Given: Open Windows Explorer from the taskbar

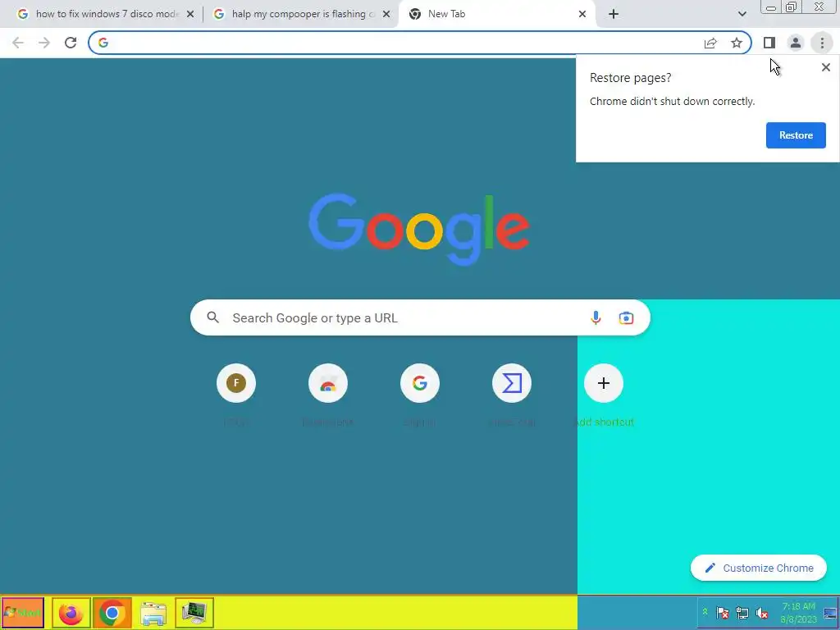Looking at the screenshot, I should click(x=153, y=613).
